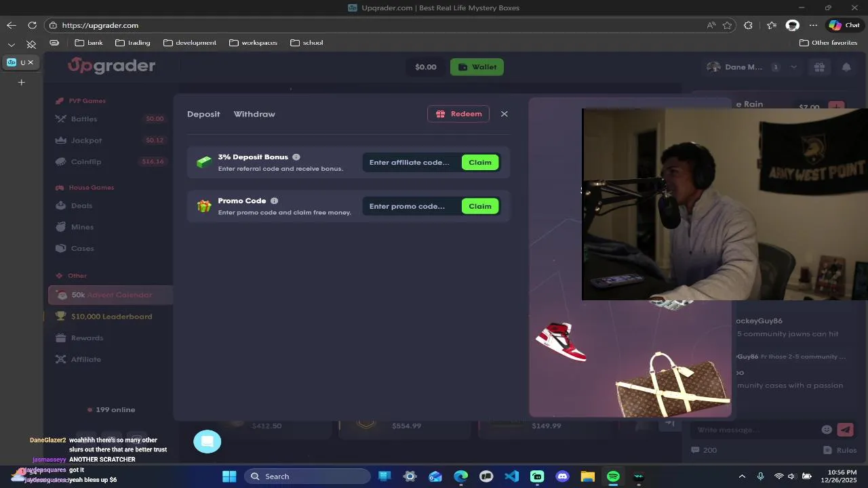Open Spotify from the taskbar
Viewport: 868px width, 488px height.
pos(613,476)
